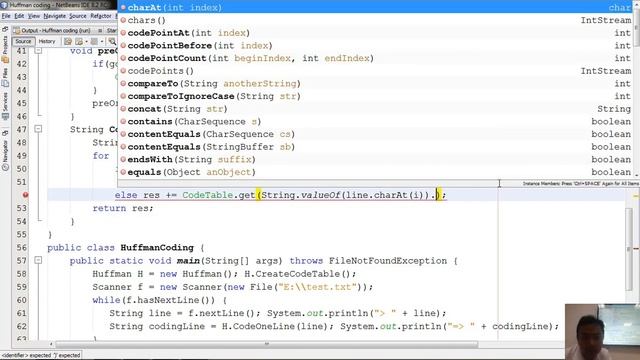This screenshot has height=360, width=640.
Task: Collapse the main method fold at line 57
Action: (x=38, y=260)
